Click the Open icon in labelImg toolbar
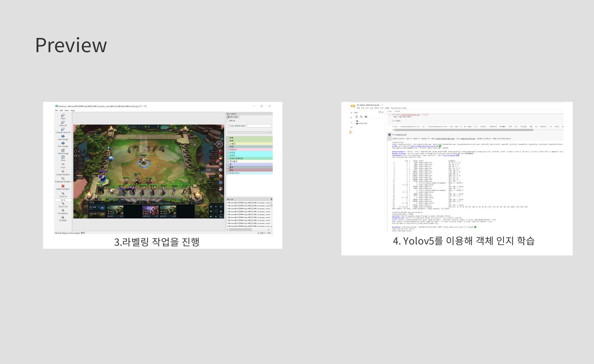The height and width of the screenshot is (364, 594). [x=63, y=116]
